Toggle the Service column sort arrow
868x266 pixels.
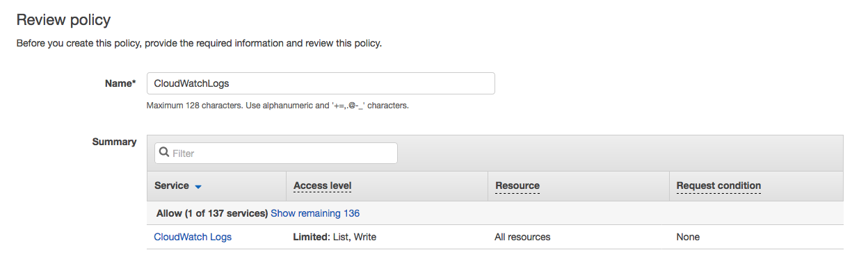198,187
